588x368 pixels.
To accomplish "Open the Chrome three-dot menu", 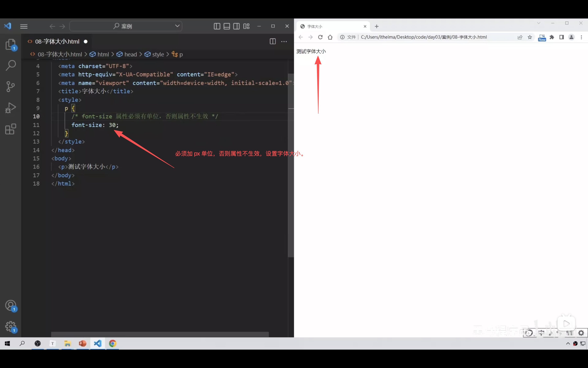I will click(581, 37).
